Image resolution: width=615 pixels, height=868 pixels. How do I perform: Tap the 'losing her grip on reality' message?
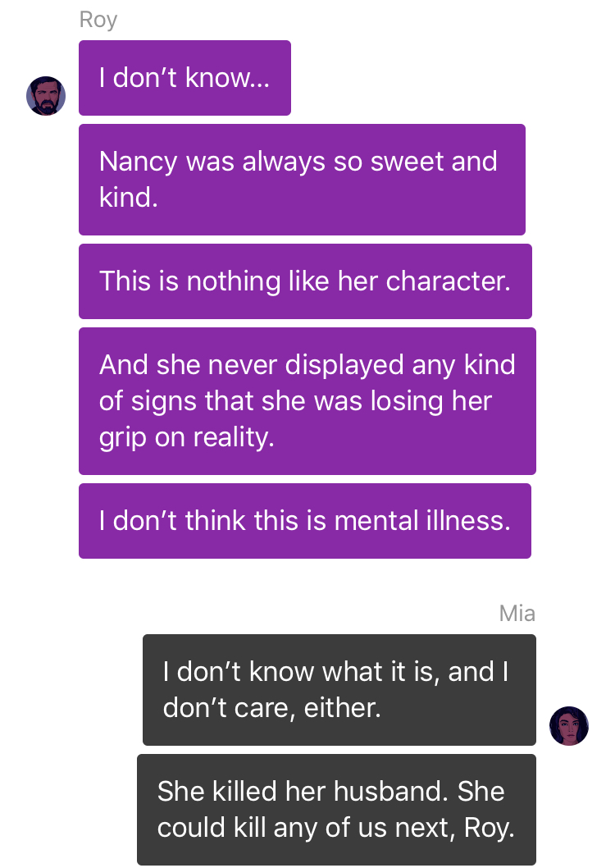tap(307, 401)
